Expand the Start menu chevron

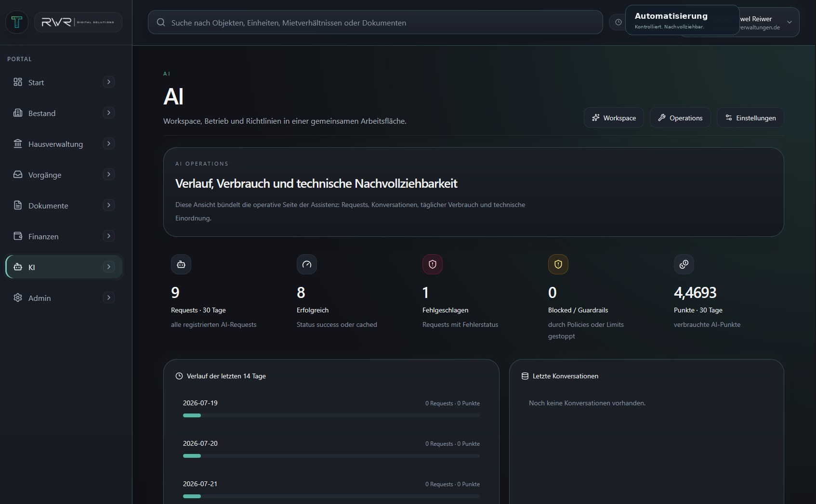109,82
